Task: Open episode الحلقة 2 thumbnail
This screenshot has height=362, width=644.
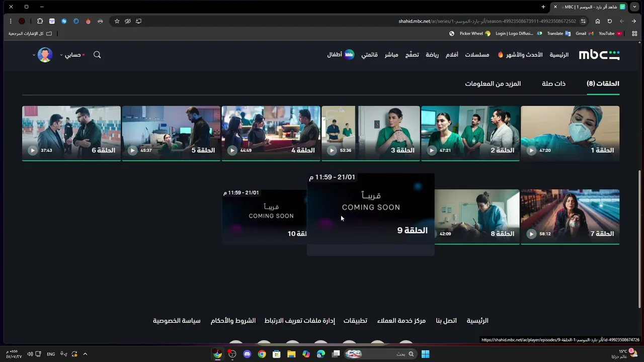Action: (x=470, y=133)
